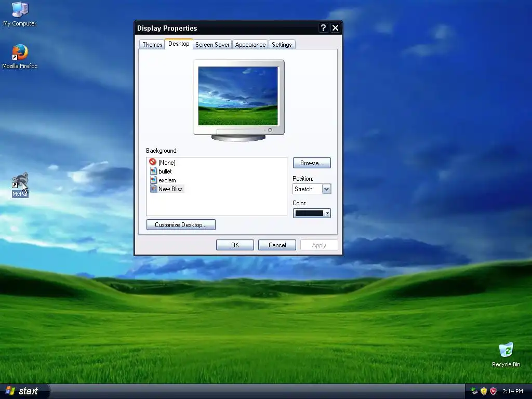Open the Screen Saver tab

tap(212, 45)
